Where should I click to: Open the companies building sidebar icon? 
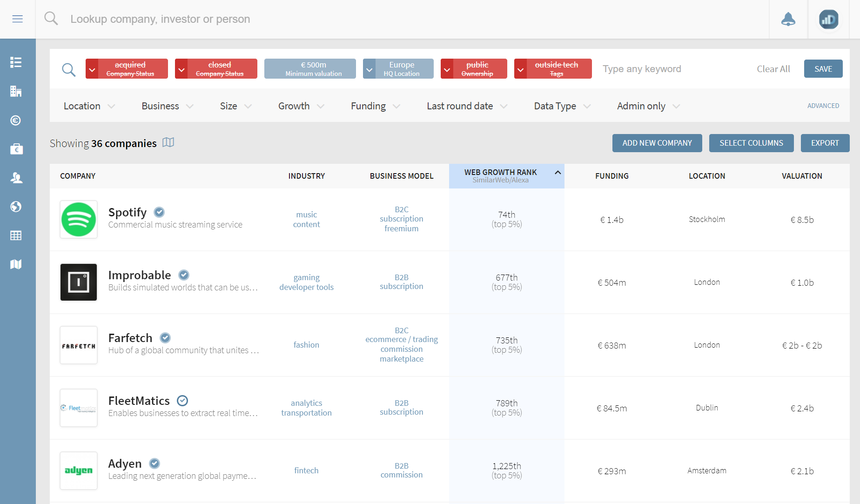coord(16,91)
